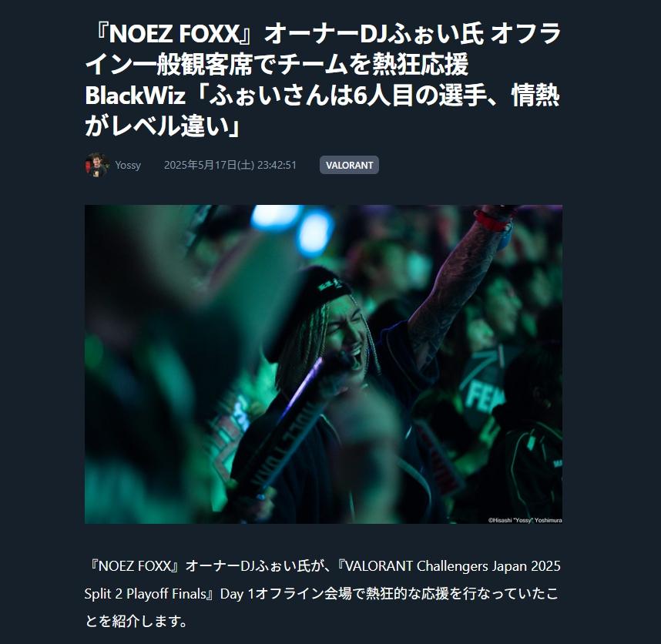The width and height of the screenshot is (661, 644).
Task: Click the Yossy author avatar picture
Action: point(96,165)
